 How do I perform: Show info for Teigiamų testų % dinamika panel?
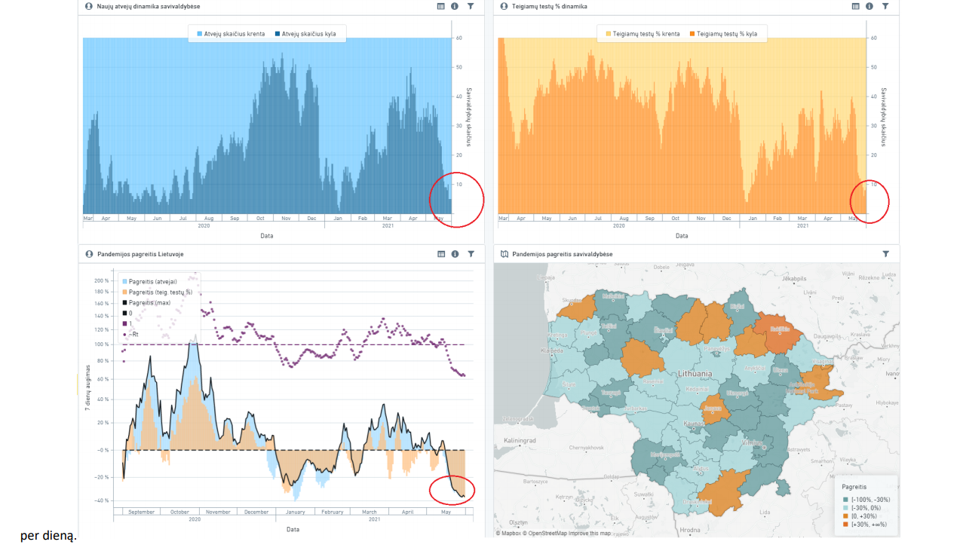tap(869, 6)
